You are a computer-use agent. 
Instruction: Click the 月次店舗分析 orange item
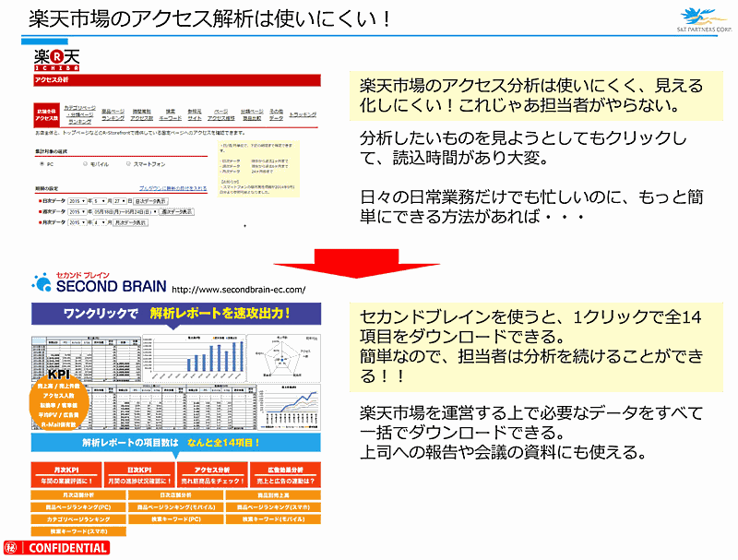78,495
